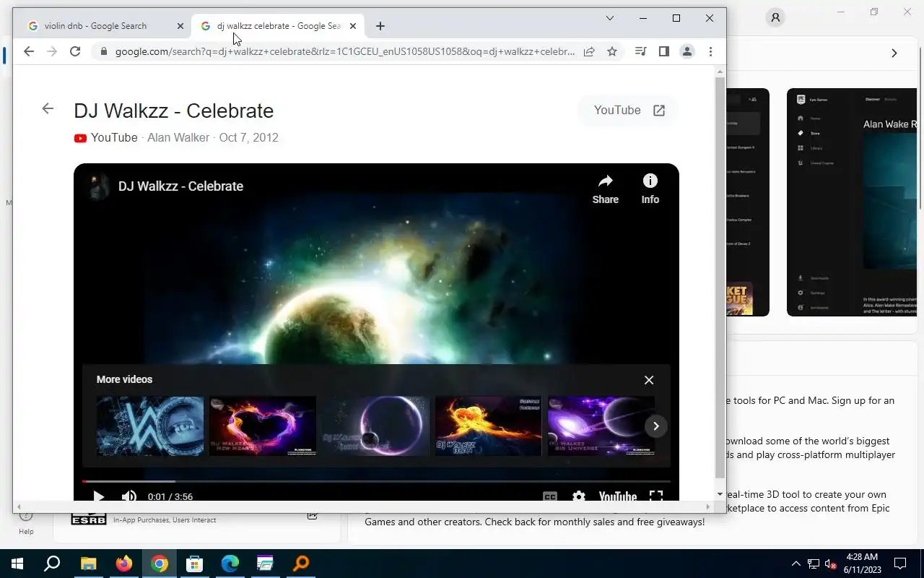Open Microsoft Edge from the taskbar

[x=230, y=564]
